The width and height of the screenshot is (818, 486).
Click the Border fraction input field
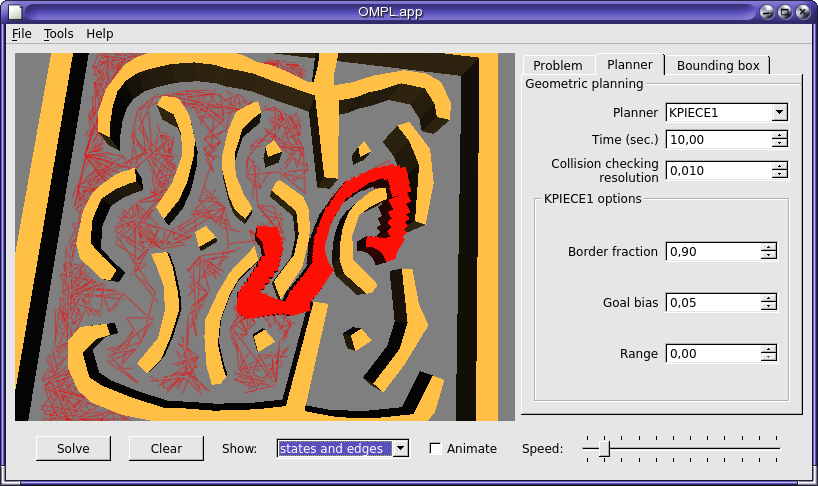(x=713, y=251)
